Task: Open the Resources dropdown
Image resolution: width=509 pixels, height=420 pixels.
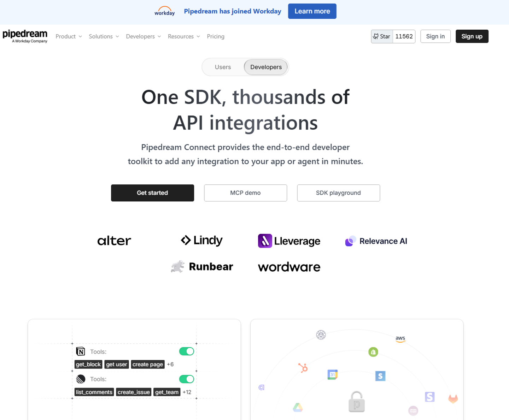Action: [184, 36]
